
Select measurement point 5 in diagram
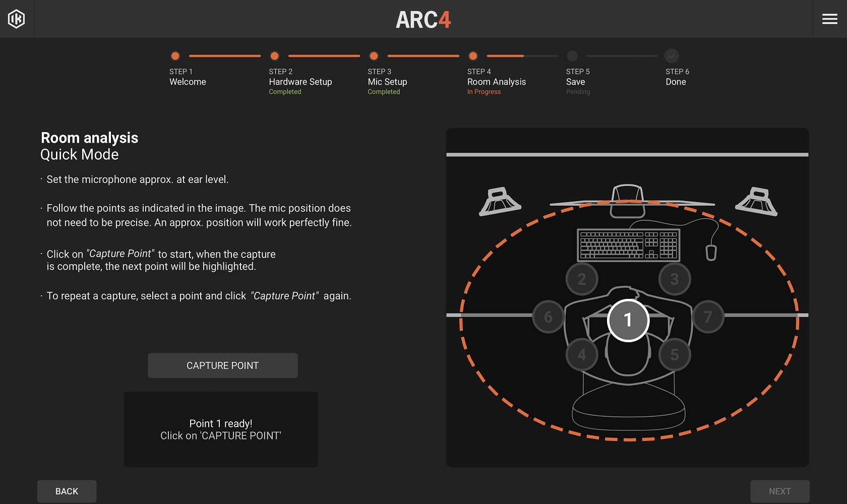point(675,355)
